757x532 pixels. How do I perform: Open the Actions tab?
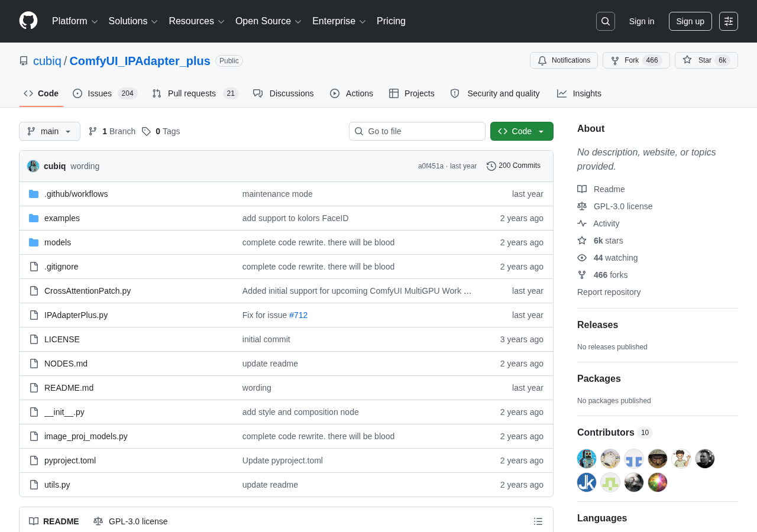click(x=351, y=93)
